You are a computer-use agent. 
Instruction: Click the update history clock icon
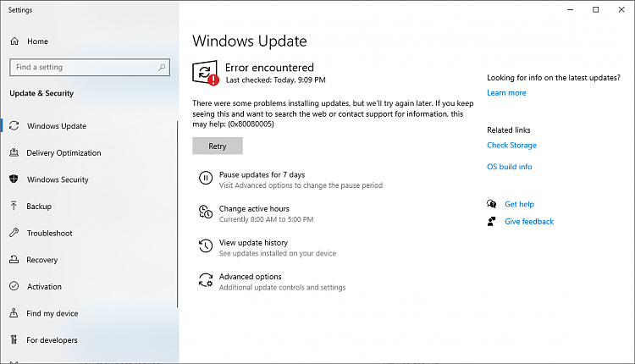(x=206, y=245)
